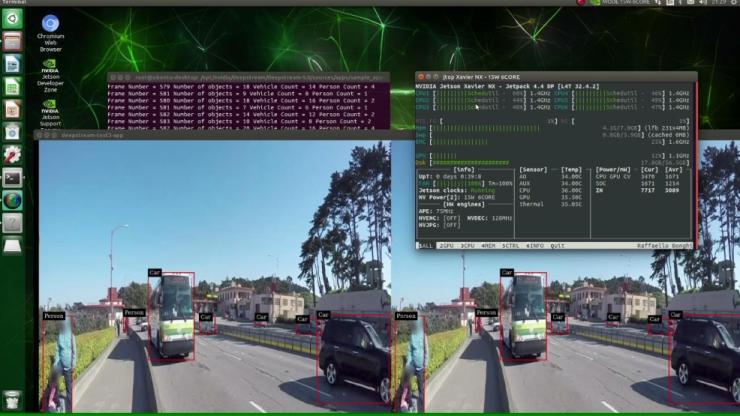The height and width of the screenshot is (416, 740).
Task: Switch to the 3CPU tab in jtop
Action: pyautogui.click(x=467, y=246)
